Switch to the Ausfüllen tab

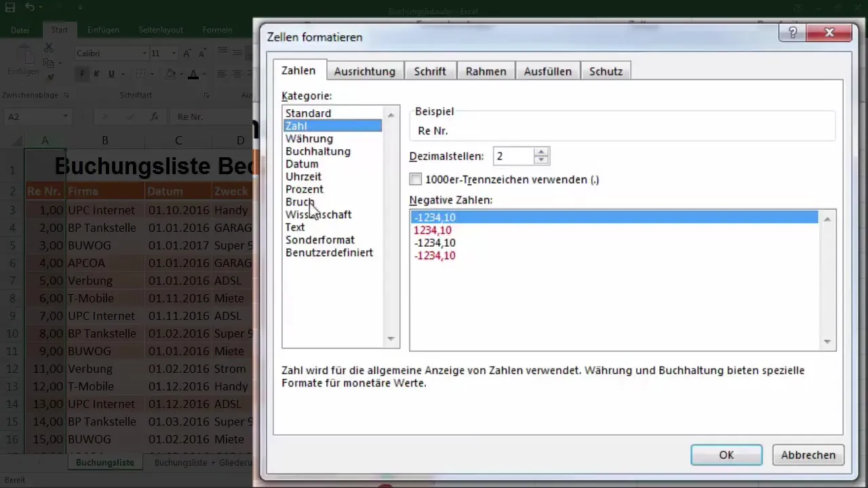[x=547, y=71]
